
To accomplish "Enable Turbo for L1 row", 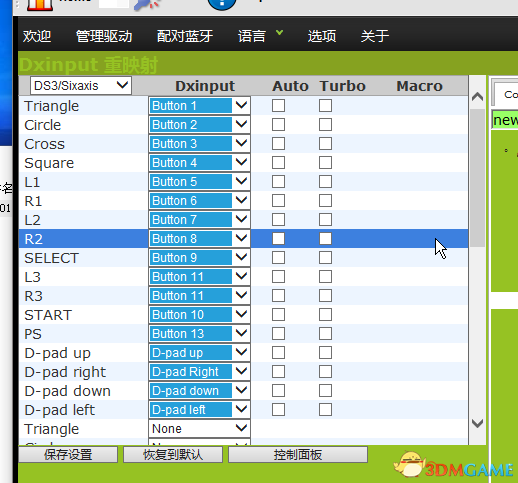I will tap(325, 182).
